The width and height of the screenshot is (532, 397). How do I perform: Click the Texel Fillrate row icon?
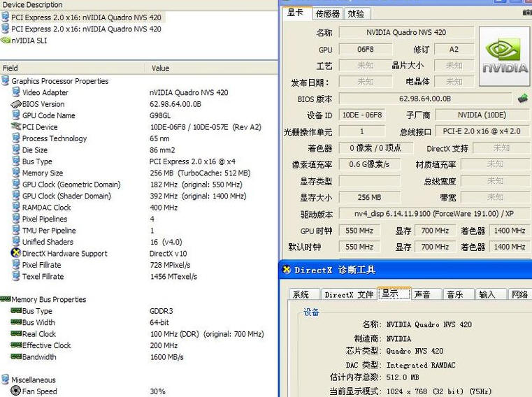(x=16, y=276)
